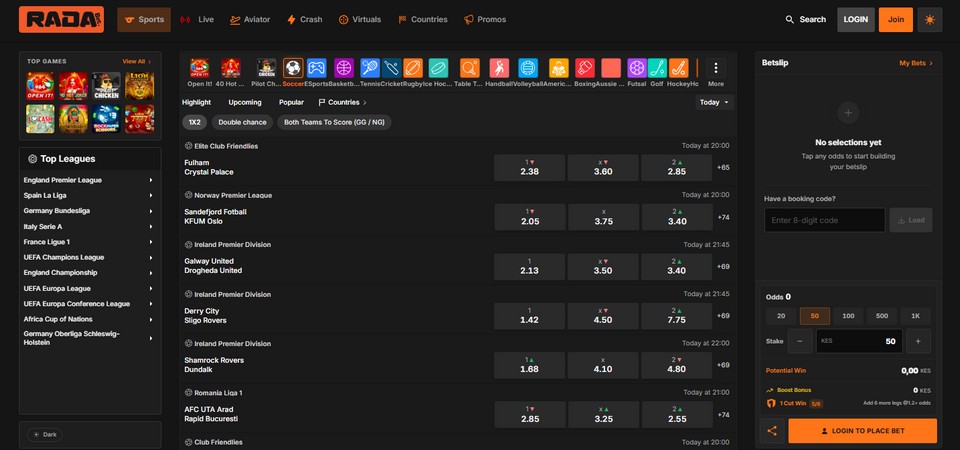Select the Golf sport icon
960x450 pixels.
click(657, 68)
